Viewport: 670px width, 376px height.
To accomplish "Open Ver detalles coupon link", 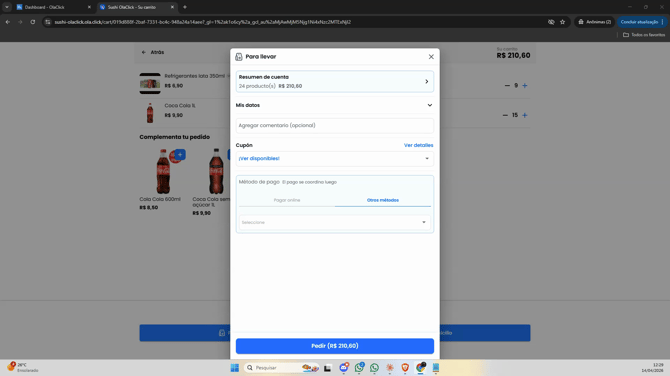I will 418,145.
